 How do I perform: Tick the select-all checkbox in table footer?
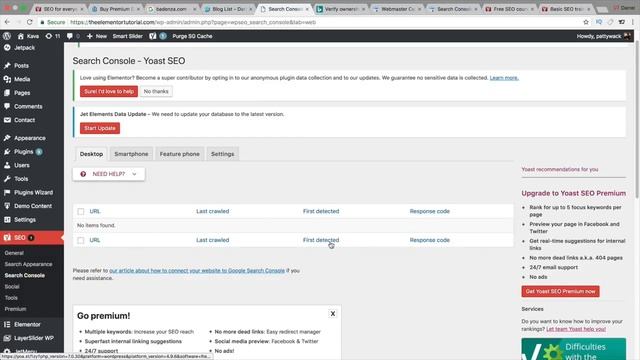click(81, 240)
